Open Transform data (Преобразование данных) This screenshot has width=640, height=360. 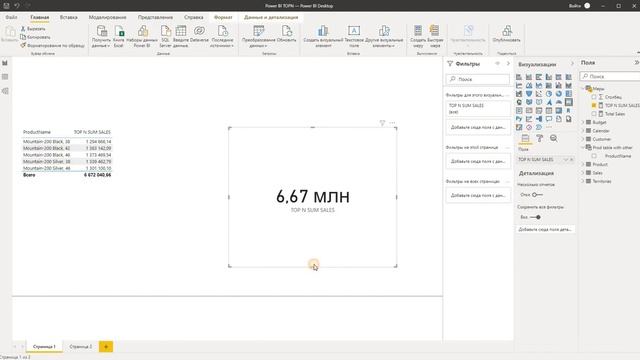(x=258, y=36)
